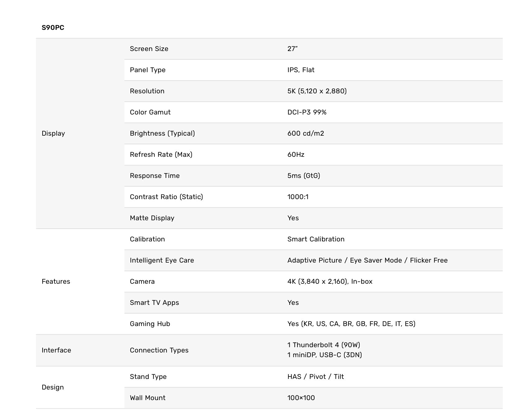Select the Panel Type label
Screen dimensions: 527x420
tap(147, 70)
